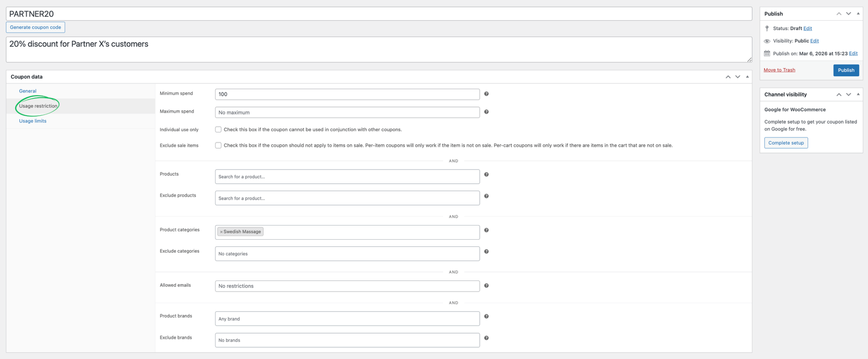Screen dimensions: 868x359
Task: Click the down arrow on Channel visibility panel
Action: tap(849, 94)
